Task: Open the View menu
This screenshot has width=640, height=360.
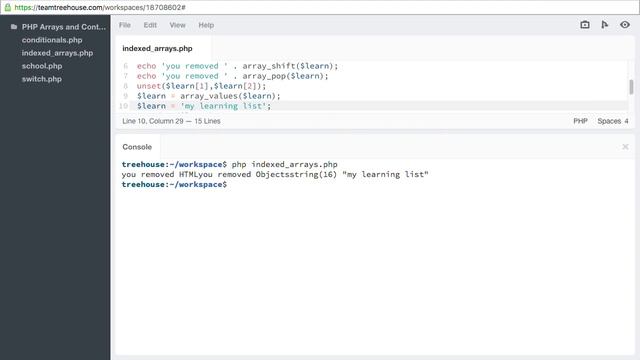Action: 177,25
